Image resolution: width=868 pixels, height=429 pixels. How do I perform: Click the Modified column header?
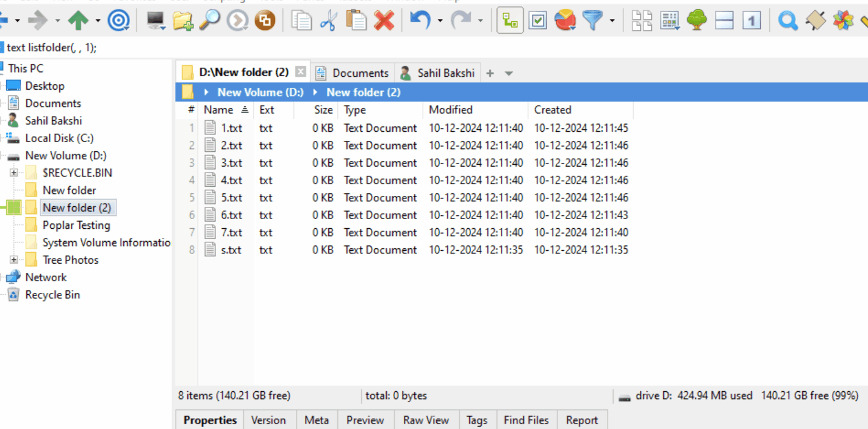click(451, 110)
